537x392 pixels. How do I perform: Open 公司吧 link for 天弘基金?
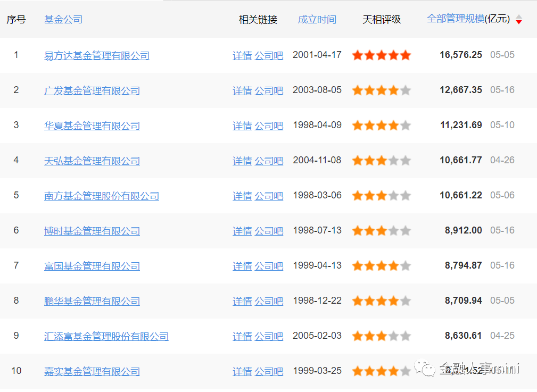pos(269,161)
